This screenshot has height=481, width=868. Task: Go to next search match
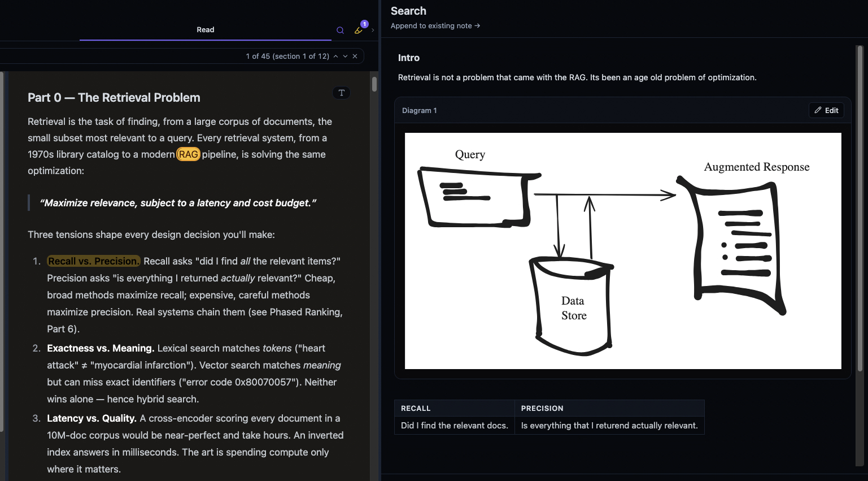point(345,57)
